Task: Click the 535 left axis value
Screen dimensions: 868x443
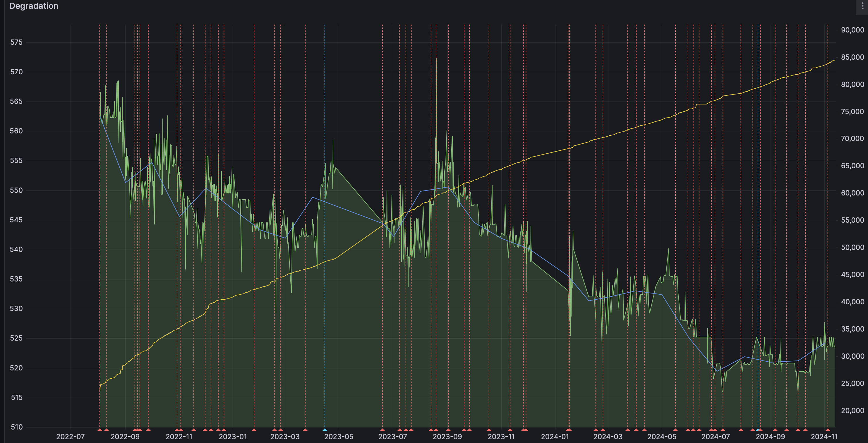Action: (16, 279)
